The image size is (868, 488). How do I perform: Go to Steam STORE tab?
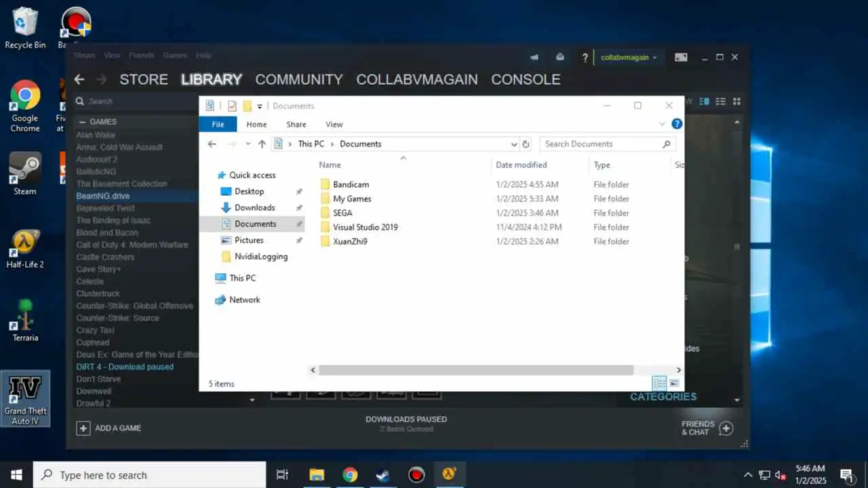tap(144, 79)
